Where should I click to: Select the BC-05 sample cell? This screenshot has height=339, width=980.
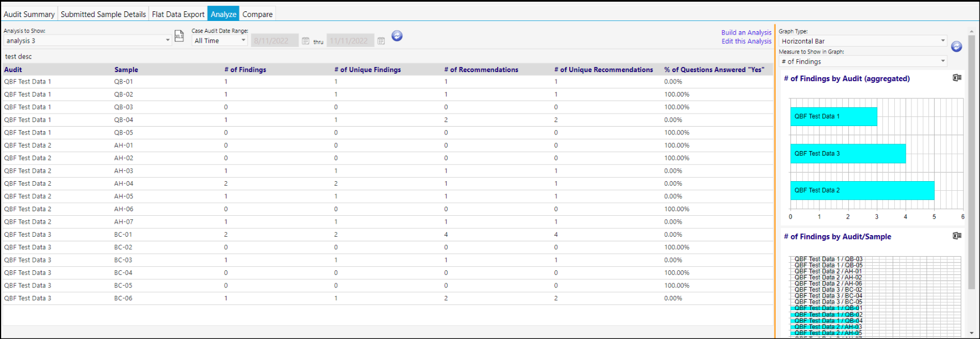pos(123,286)
